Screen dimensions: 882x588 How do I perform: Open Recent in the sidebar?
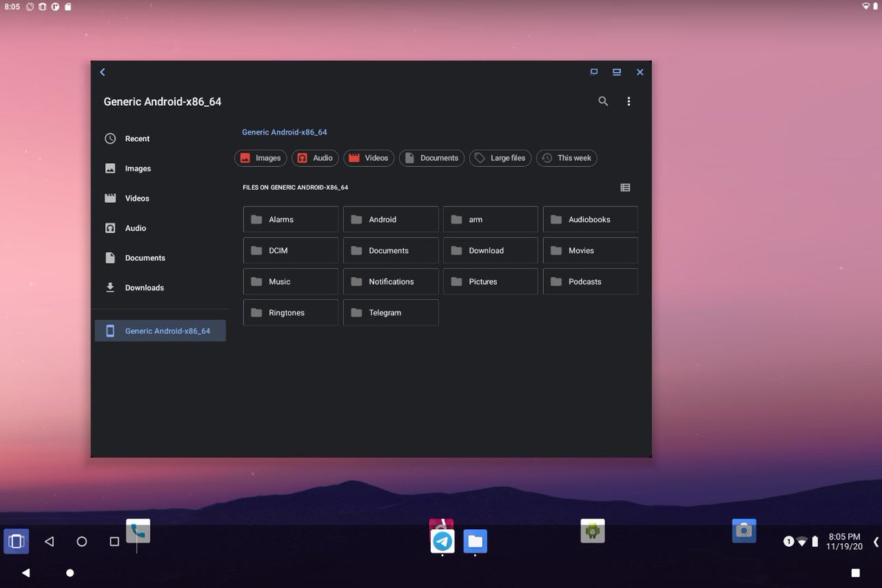[x=160, y=138]
